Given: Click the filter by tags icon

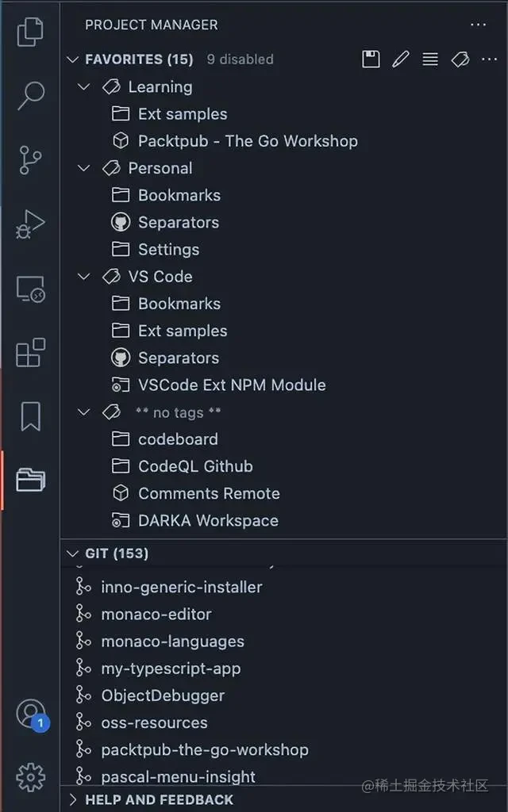Looking at the screenshot, I should pos(460,59).
